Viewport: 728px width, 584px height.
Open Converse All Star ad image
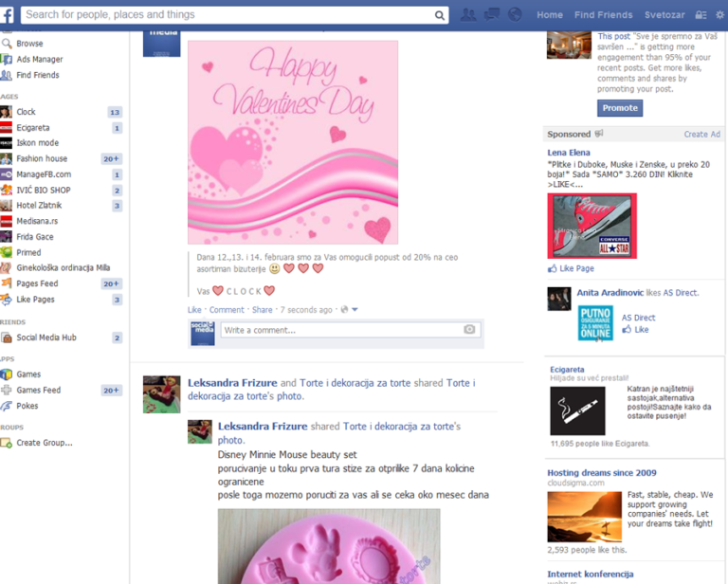click(x=591, y=226)
